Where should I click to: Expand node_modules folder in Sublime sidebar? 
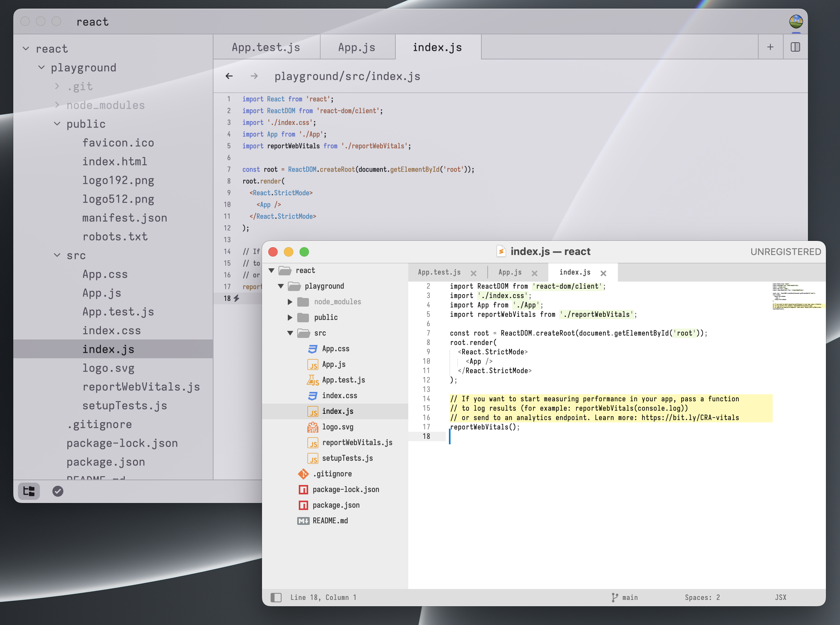click(290, 302)
